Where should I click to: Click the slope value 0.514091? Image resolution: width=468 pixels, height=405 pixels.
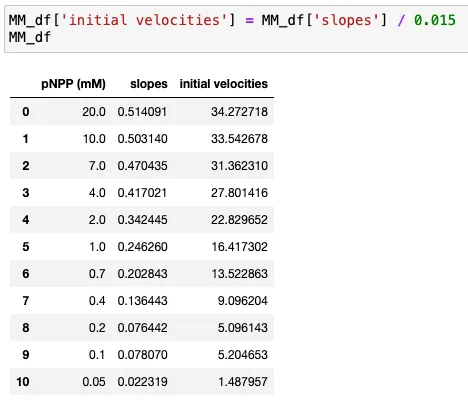coord(142,112)
